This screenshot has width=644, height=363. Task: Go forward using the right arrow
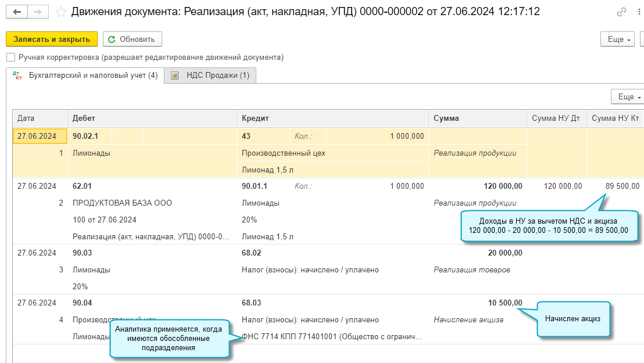click(x=38, y=12)
